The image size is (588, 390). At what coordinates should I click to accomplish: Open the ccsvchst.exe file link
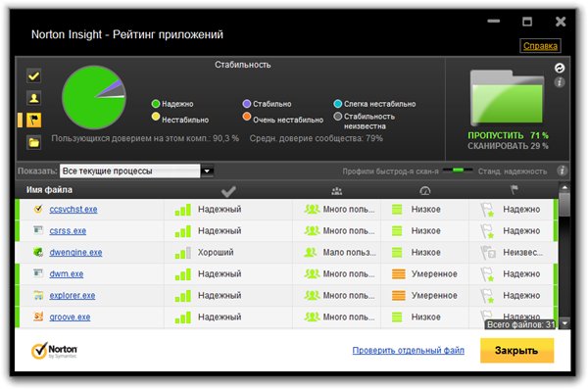click(x=73, y=210)
